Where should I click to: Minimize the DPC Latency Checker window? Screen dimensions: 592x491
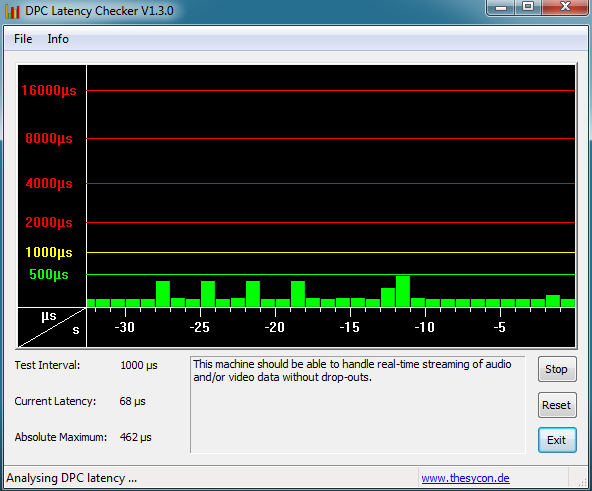pyautogui.click(x=501, y=8)
